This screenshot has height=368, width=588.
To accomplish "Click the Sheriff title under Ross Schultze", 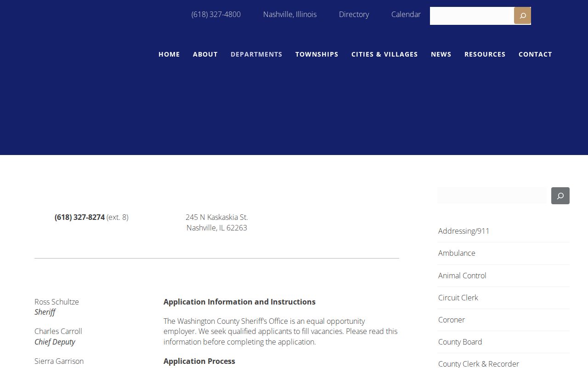I will (x=45, y=312).
